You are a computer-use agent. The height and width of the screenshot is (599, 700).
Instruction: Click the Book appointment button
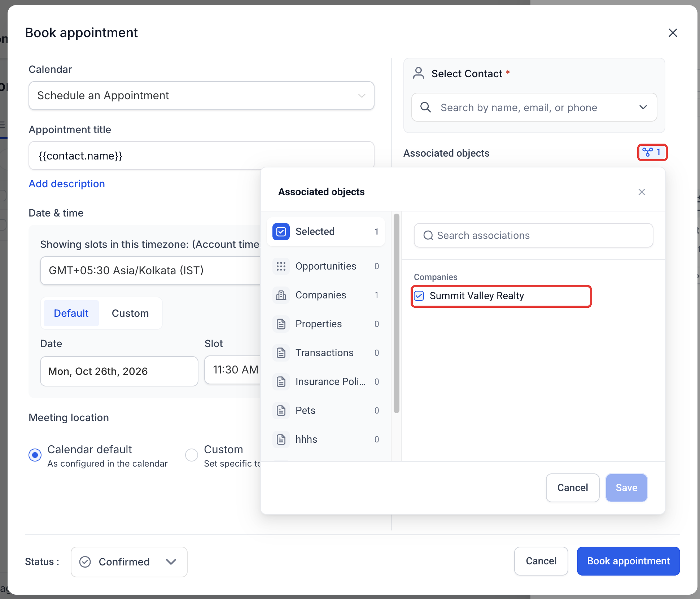(628, 561)
